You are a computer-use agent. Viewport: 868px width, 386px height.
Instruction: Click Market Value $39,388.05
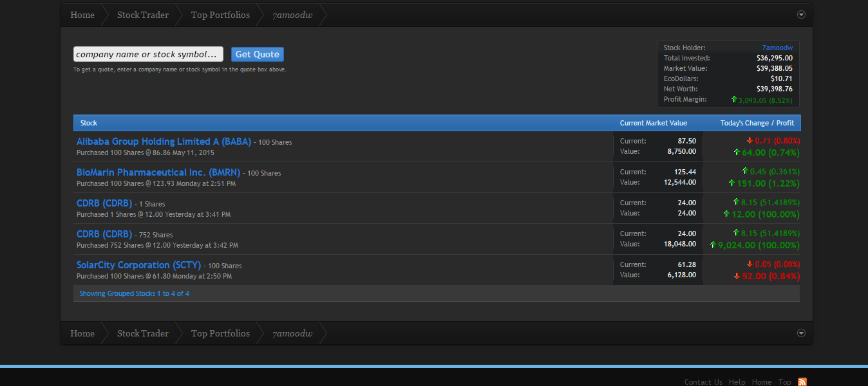[775, 68]
